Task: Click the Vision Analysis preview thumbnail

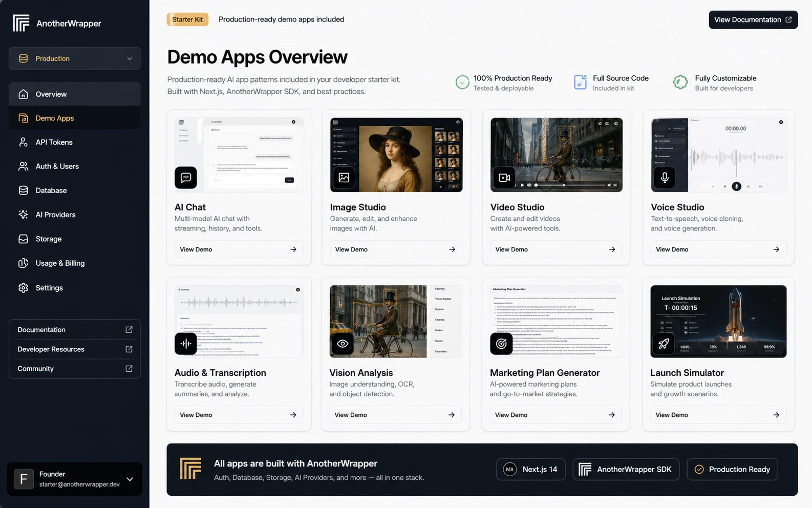Action: [x=396, y=321]
